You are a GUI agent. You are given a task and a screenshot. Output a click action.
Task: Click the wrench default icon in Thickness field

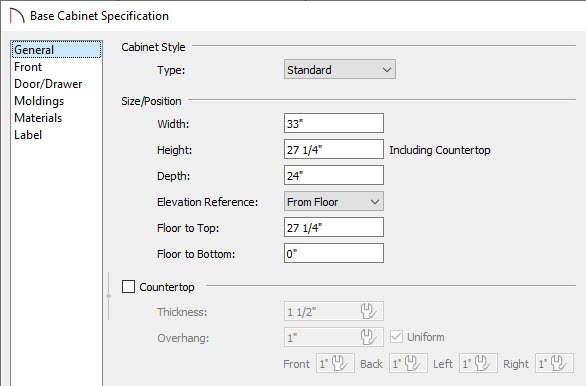tap(368, 311)
